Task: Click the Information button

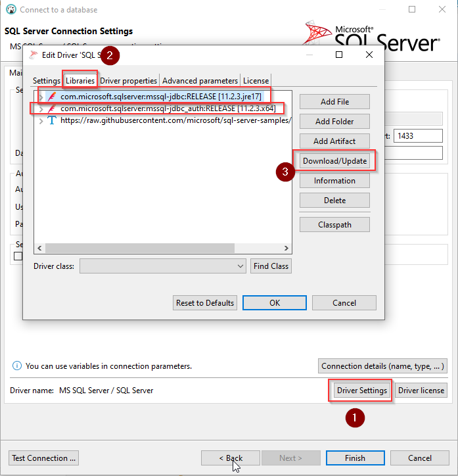Action: coord(334,181)
